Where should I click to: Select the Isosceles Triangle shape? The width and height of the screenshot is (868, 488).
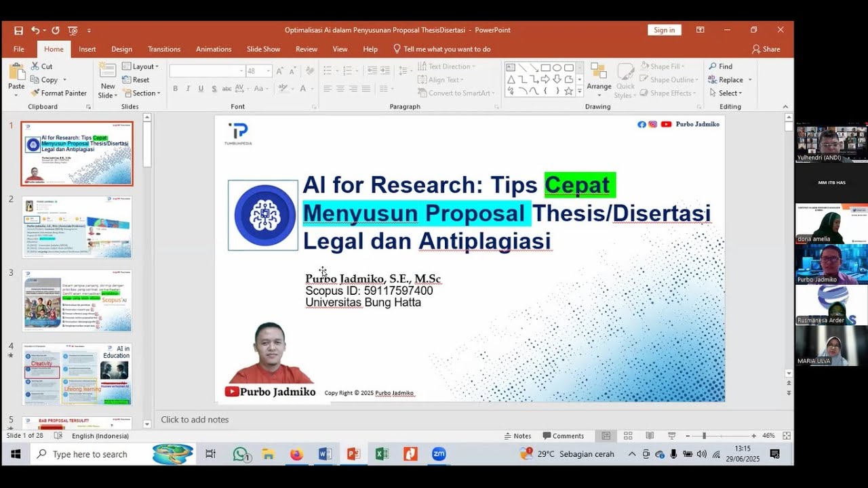coord(511,79)
